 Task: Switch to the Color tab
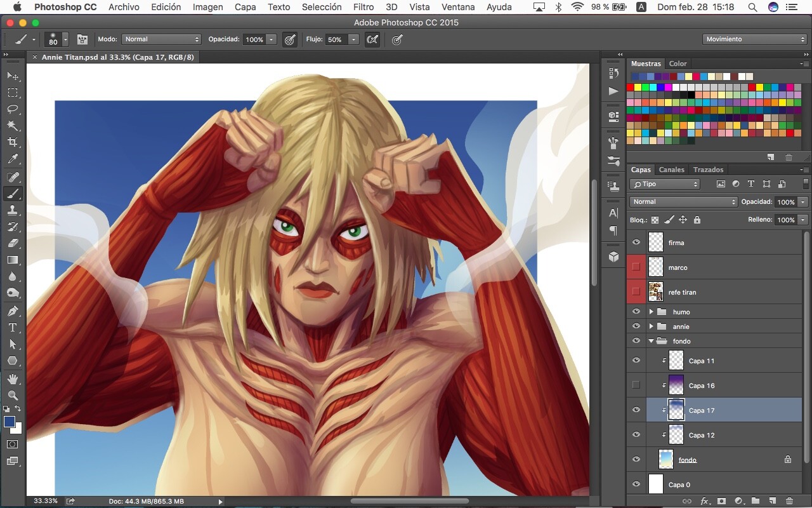[x=678, y=63]
